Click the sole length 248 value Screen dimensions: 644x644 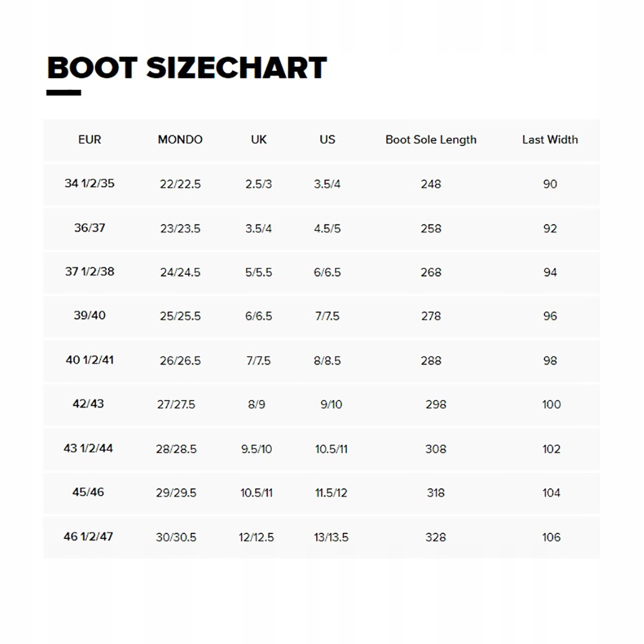click(431, 184)
